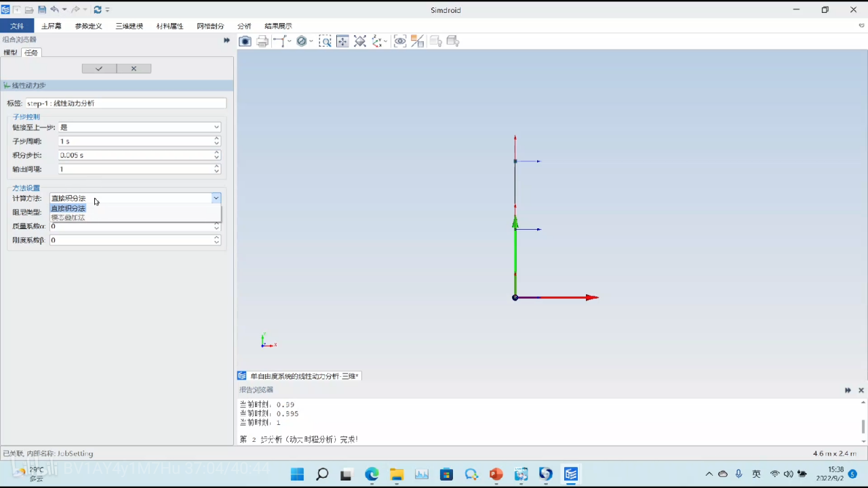Open quick access toolbar customize arrow
Viewport: 868px width, 488px height.
click(x=108, y=9)
